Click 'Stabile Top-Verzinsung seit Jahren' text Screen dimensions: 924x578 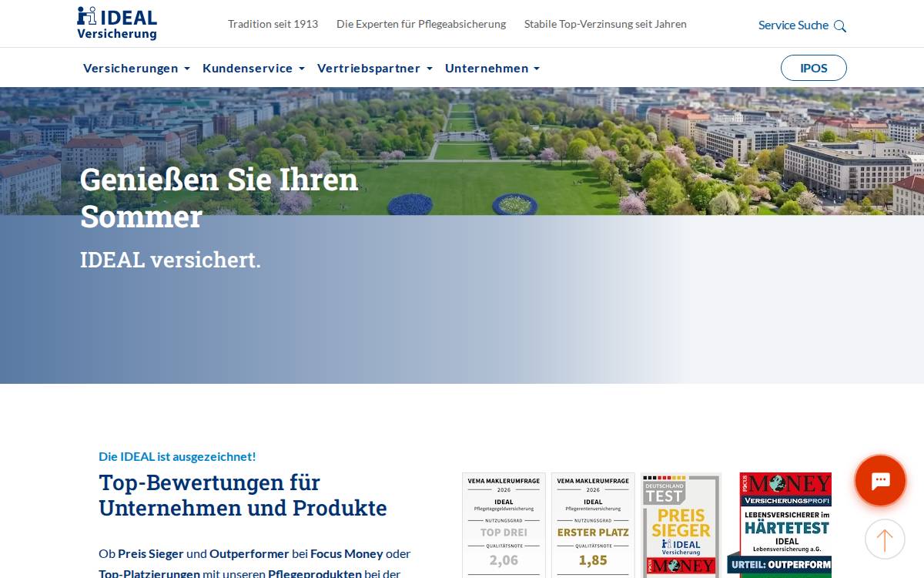tap(605, 24)
